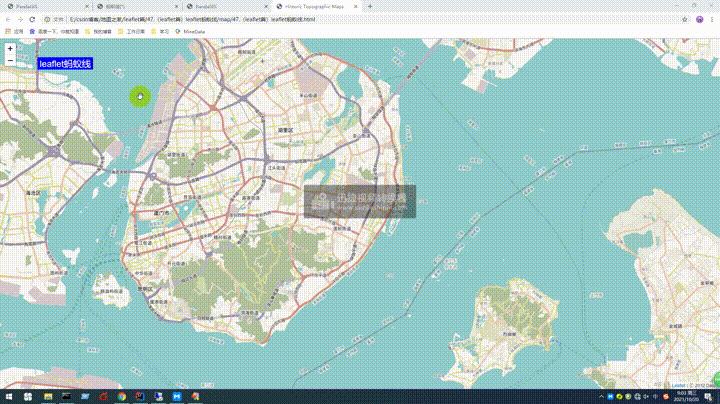Expand the system tray hidden icons chevron
Screen dimensions: 720x404
point(601,397)
